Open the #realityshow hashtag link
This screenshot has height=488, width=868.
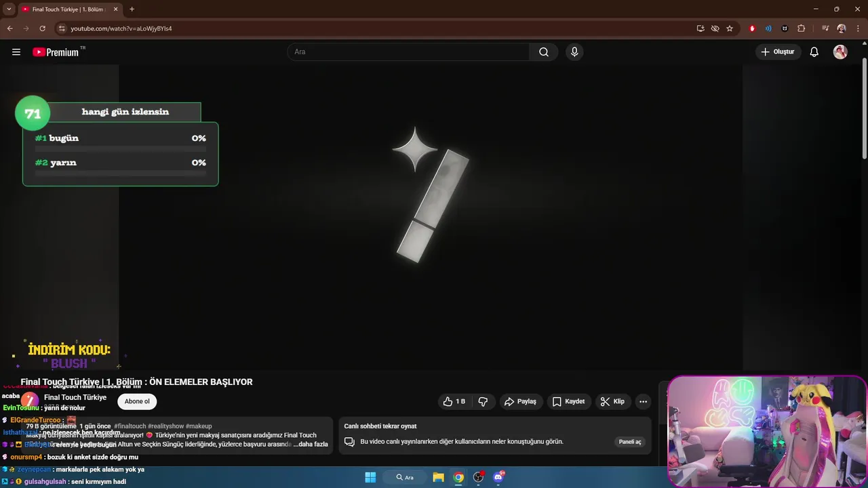(x=165, y=426)
